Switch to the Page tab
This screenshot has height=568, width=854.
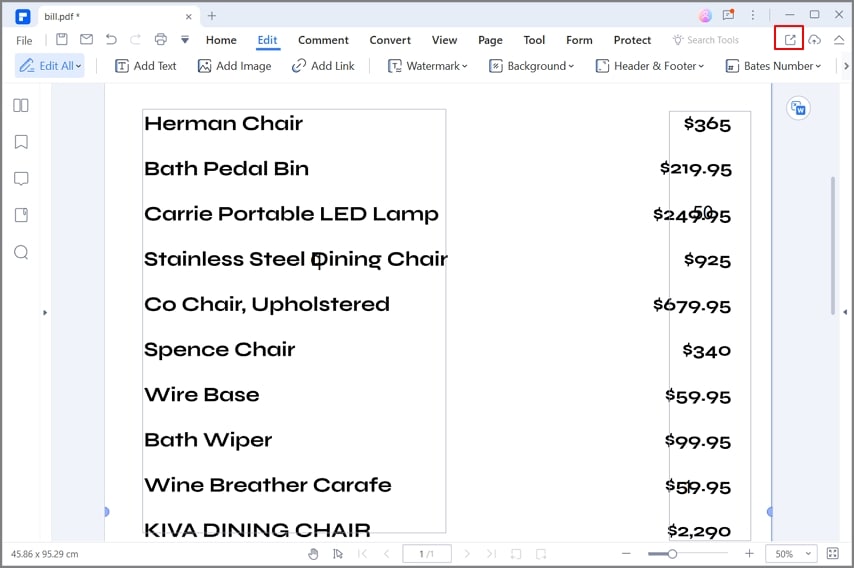tap(490, 40)
